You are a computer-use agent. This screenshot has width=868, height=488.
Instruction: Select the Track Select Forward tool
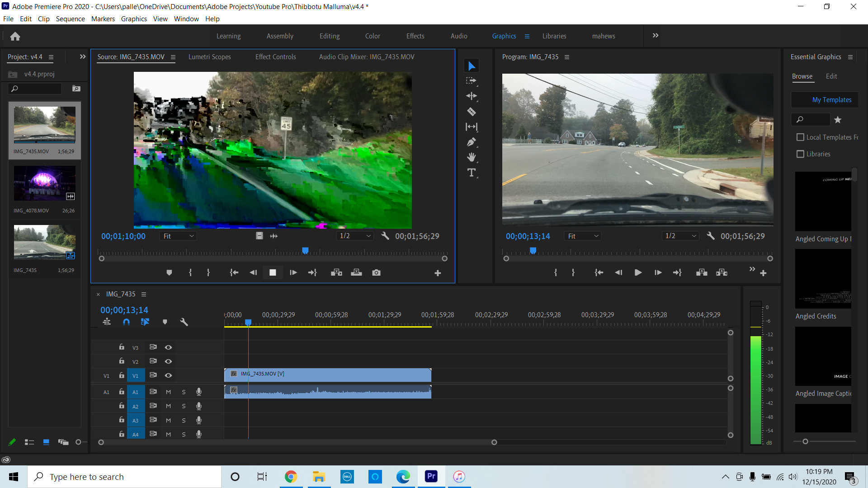pyautogui.click(x=472, y=80)
